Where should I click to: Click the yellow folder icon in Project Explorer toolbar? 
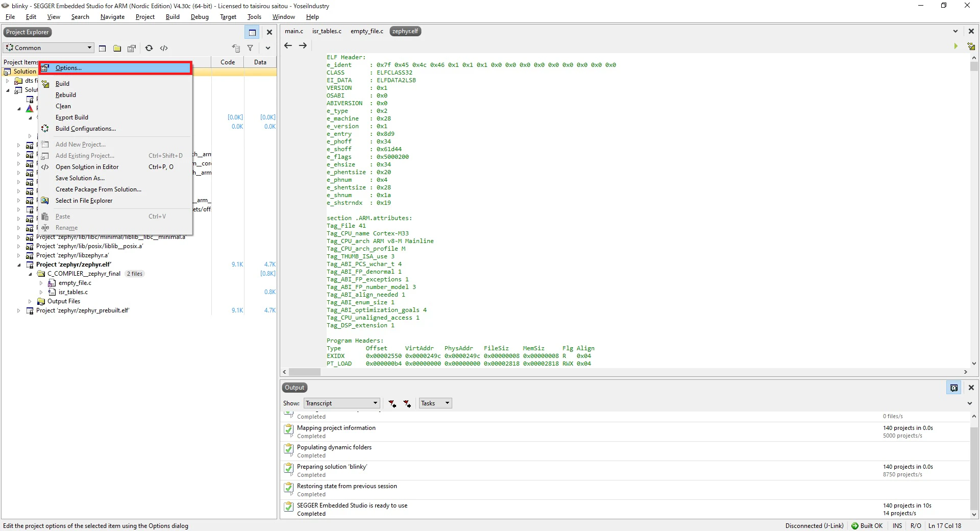(117, 48)
